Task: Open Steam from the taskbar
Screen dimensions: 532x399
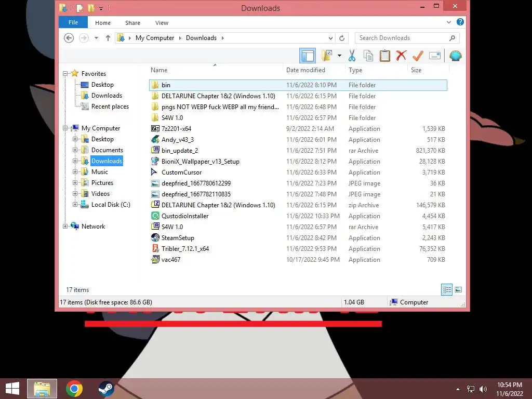Action: 106,389
